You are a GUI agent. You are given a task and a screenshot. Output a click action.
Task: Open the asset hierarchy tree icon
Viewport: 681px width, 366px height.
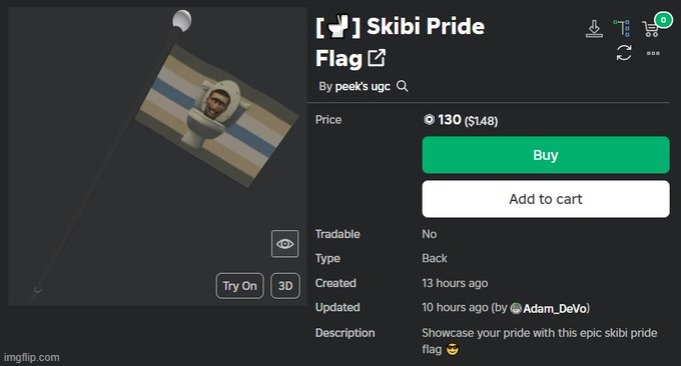pos(622,28)
